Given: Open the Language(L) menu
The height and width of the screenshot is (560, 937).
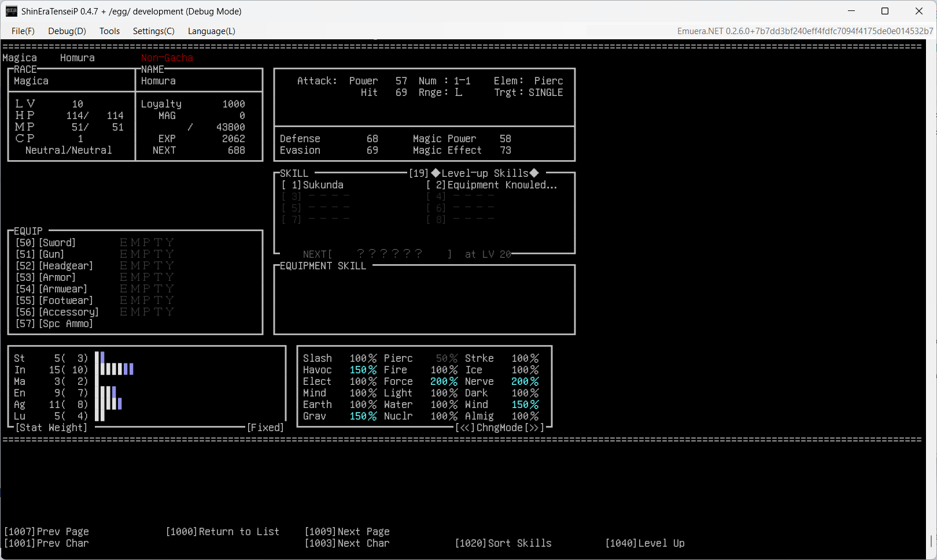Looking at the screenshot, I should tap(212, 31).
